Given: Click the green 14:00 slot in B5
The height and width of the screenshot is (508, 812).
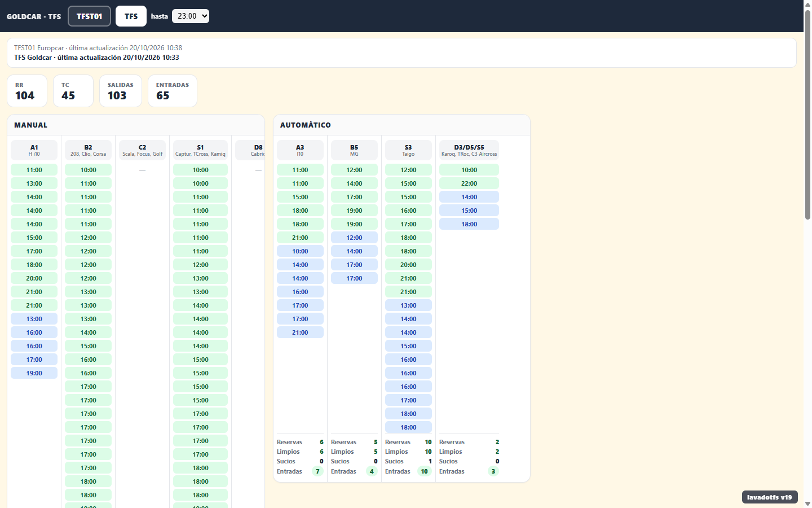Looking at the screenshot, I should click(354, 183).
